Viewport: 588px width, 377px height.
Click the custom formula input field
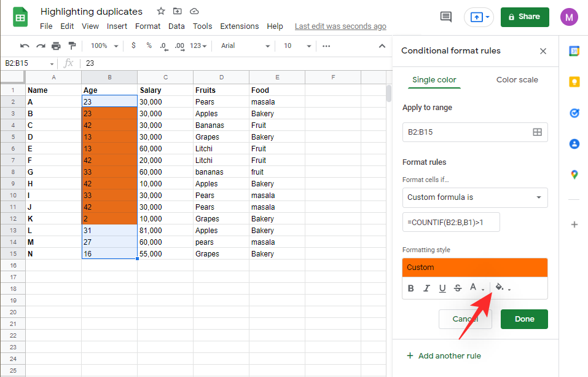(451, 222)
